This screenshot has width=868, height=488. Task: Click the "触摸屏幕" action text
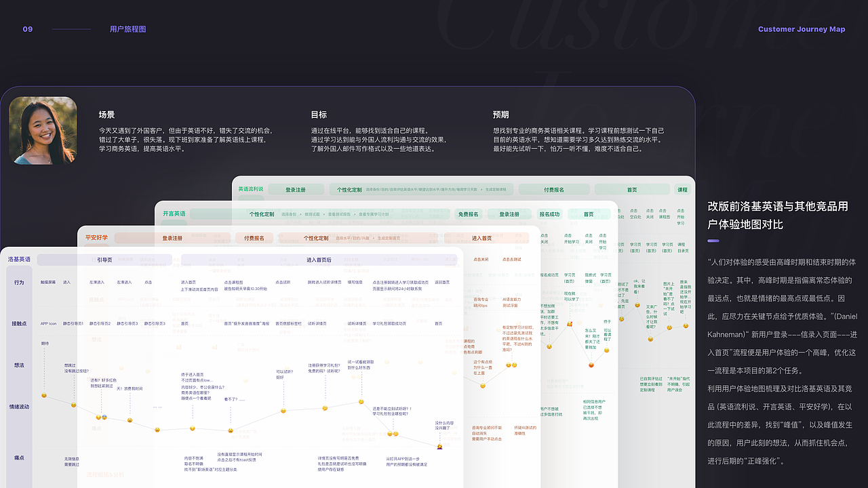coord(47,282)
